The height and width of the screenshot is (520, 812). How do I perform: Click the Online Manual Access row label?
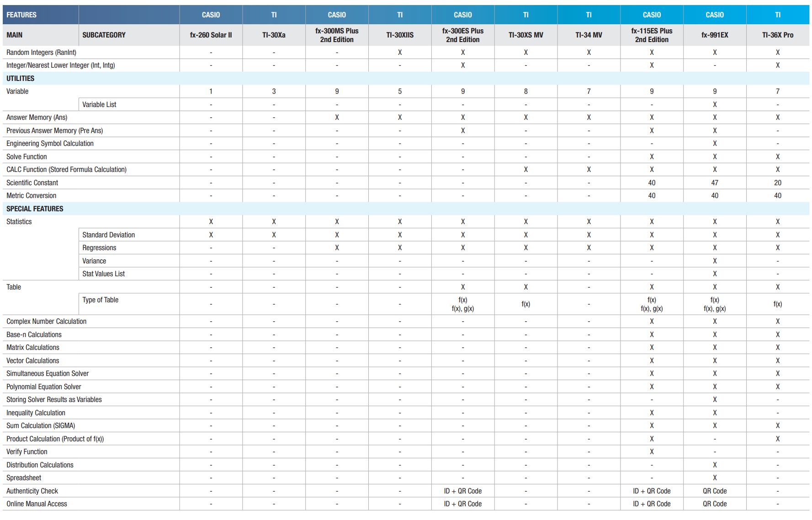pyautogui.click(x=37, y=504)
